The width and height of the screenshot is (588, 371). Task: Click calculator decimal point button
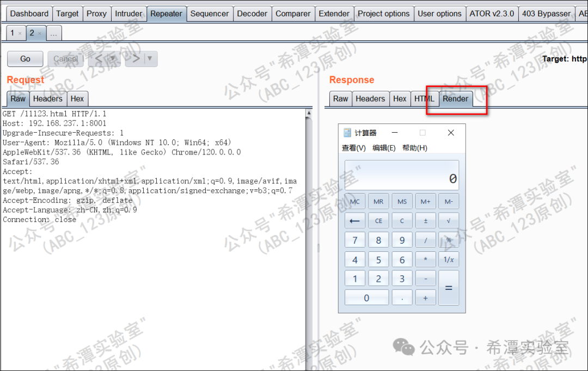tap(402, 298)
